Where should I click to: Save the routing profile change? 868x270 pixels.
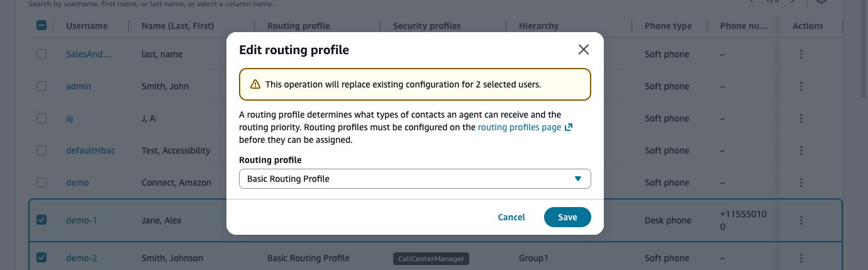click(567, 217)
